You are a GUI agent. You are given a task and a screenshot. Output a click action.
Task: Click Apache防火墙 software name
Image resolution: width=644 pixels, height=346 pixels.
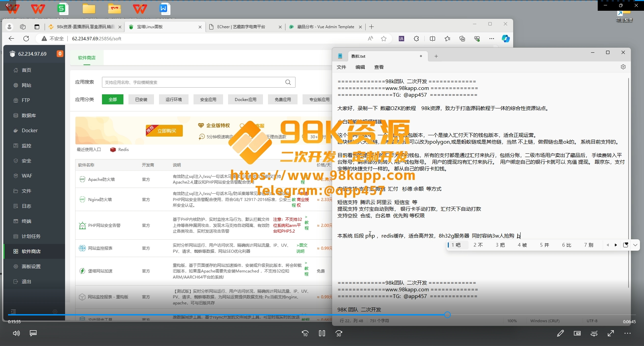[x=101, y=180]
